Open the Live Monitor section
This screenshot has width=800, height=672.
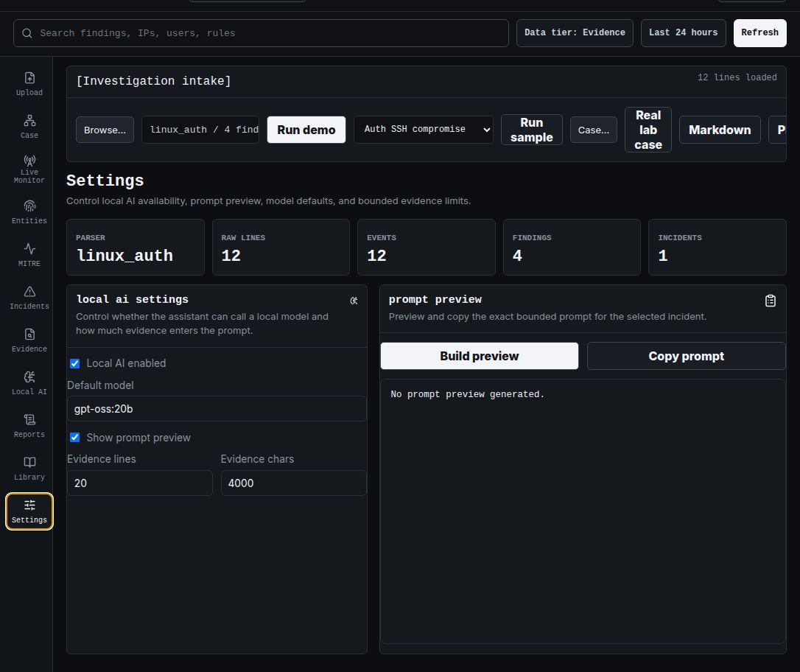29,169
